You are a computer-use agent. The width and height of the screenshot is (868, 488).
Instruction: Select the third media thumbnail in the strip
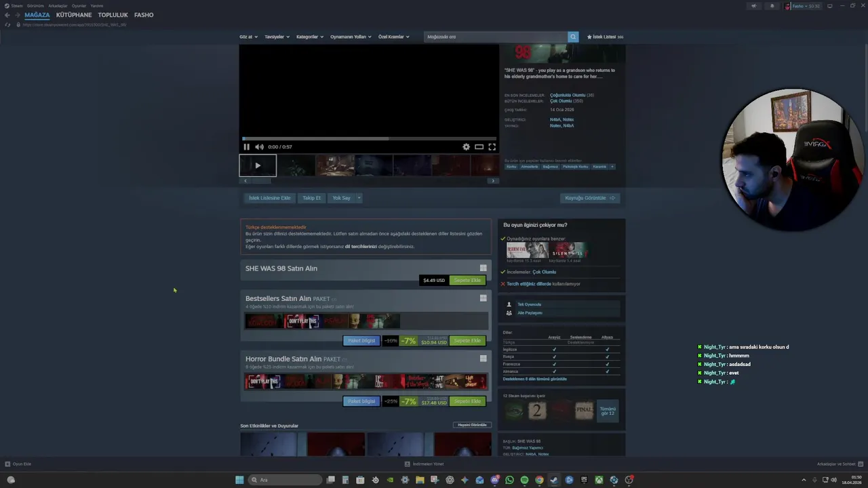click(335, 165)
